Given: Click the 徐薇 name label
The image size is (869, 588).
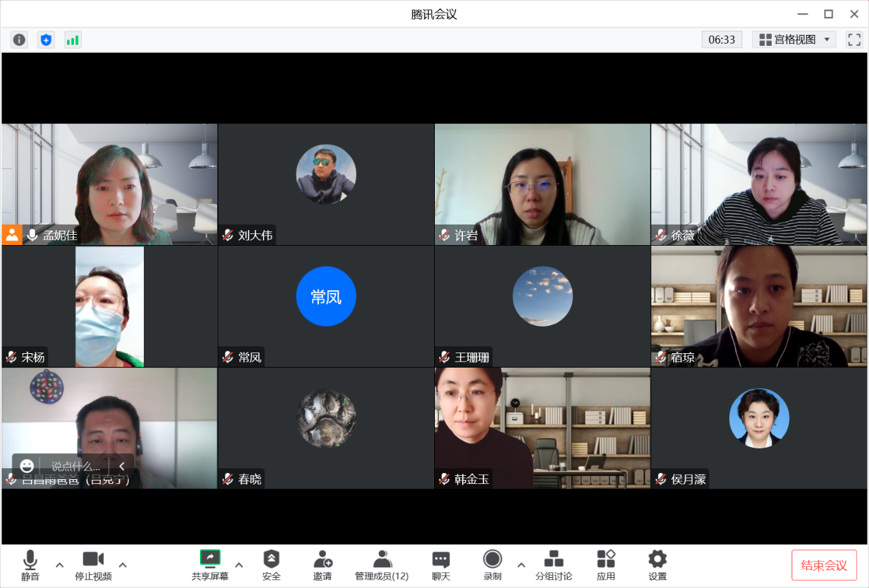Looking at the screenshot, I should (683, 235).
